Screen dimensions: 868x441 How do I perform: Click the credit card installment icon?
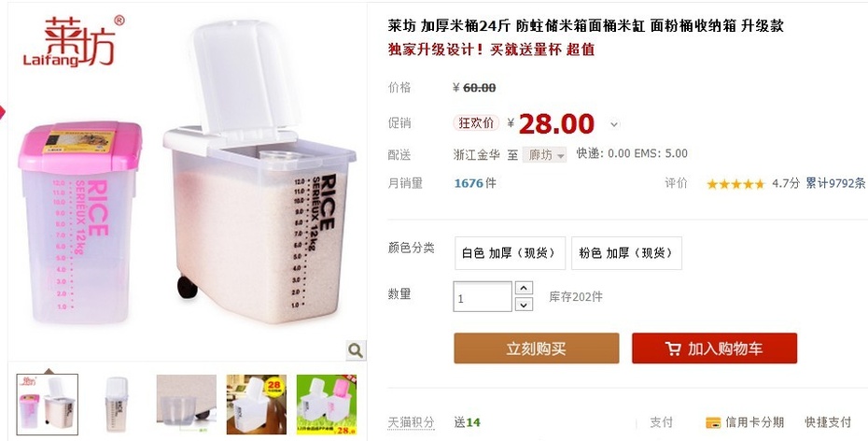(x=713, y=422)
